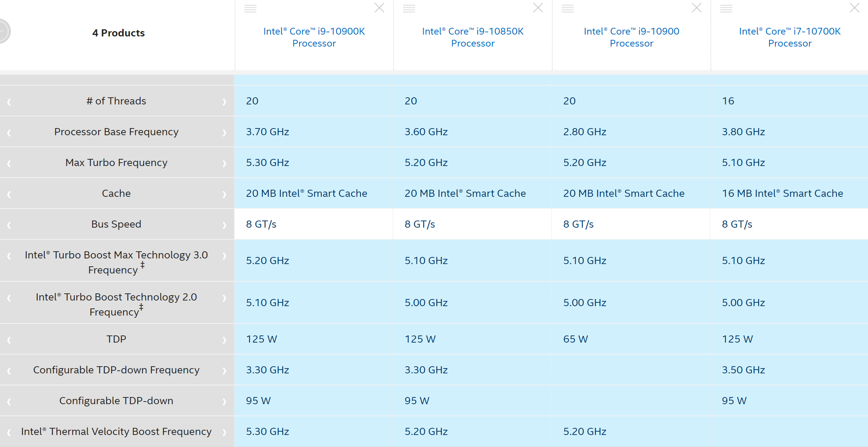Click left chevron on Turbo Boost Max 3.0 row
Image resolution: width=868 pixels, height=447 pixels.
[9, 256]
